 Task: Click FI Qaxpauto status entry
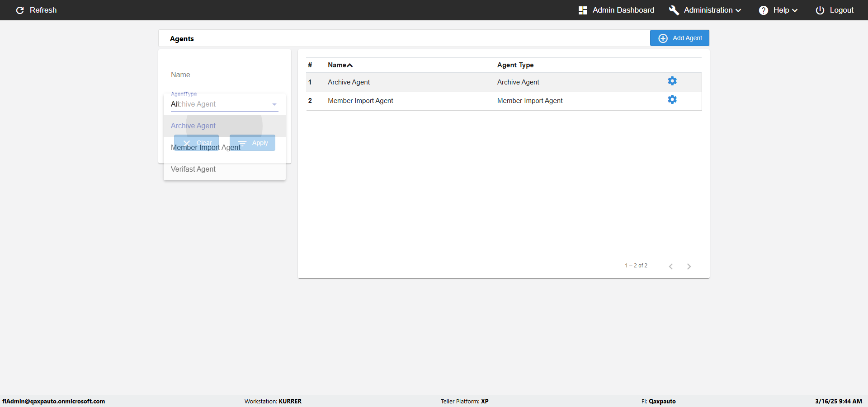click(659, 401)
